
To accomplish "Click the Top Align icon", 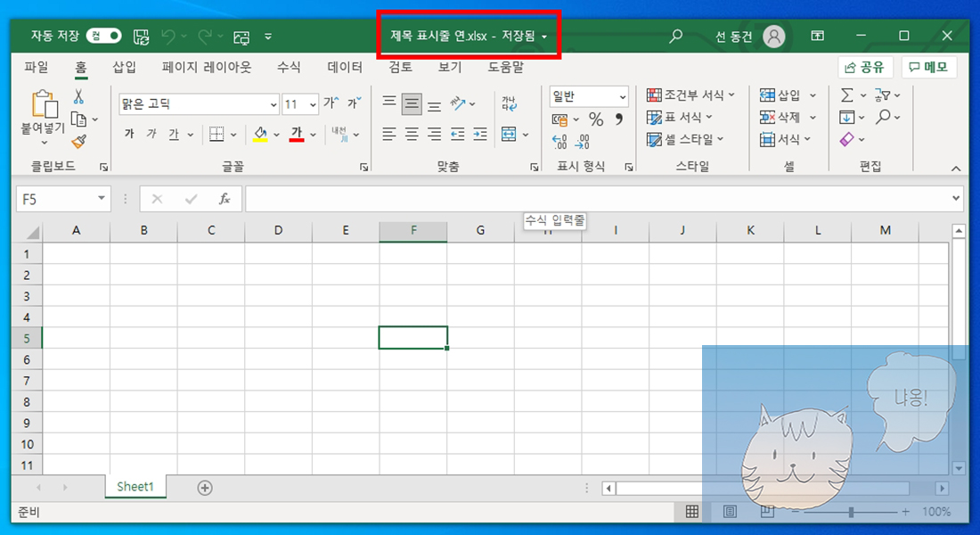I will [388, 103].
